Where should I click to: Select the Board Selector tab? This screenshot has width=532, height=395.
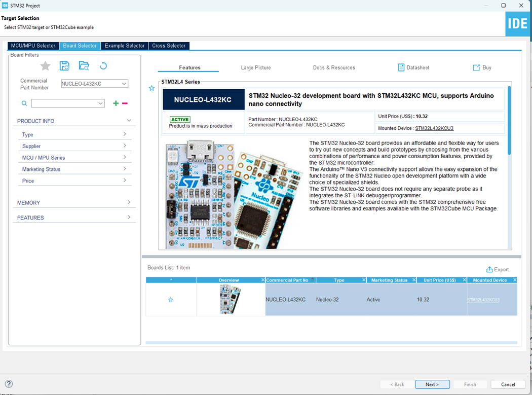pyautogui.click(x=80, y=46)
